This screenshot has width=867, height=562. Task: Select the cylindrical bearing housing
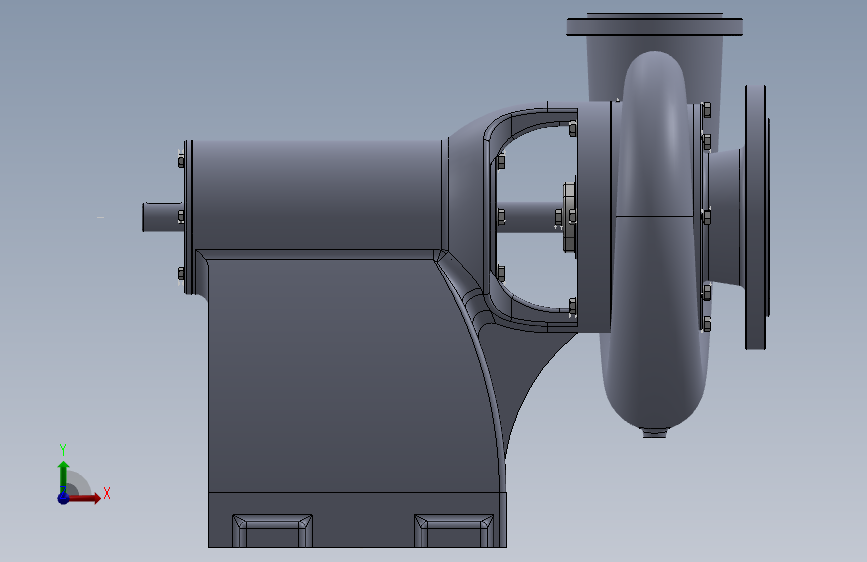click(316, 195)
